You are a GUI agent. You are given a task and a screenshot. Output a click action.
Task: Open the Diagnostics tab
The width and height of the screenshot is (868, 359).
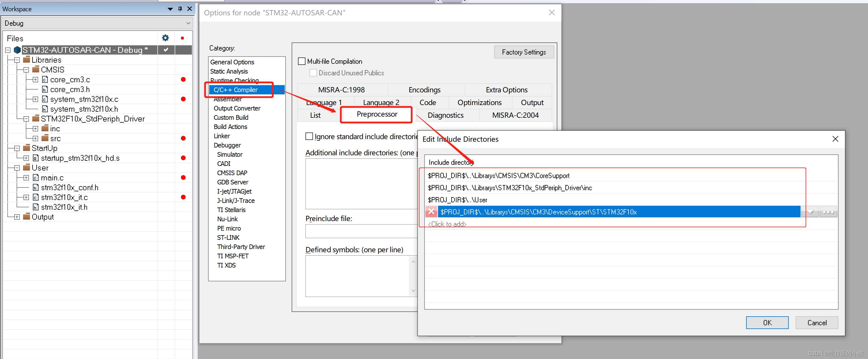[445, 115]
